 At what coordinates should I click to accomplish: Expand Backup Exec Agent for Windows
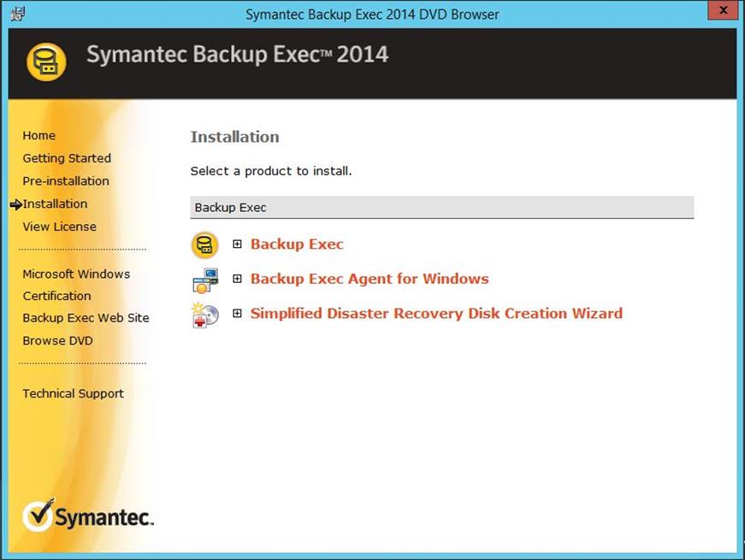[x=237, y=279]
